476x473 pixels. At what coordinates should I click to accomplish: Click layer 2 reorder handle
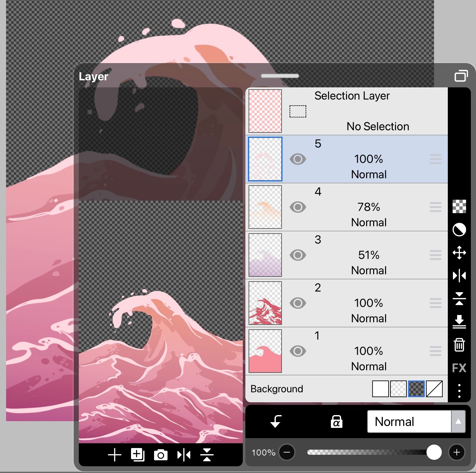[x=436, y=303]
